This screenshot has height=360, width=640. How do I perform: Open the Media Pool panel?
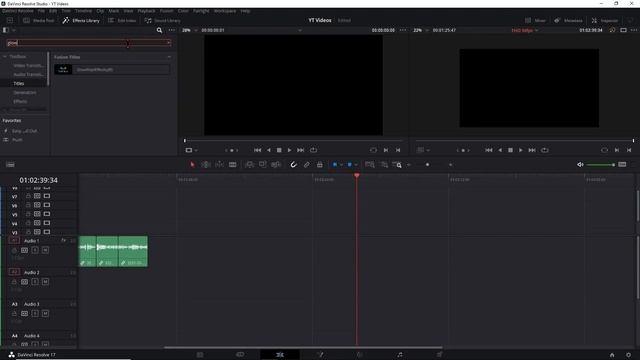coord(39,20)
